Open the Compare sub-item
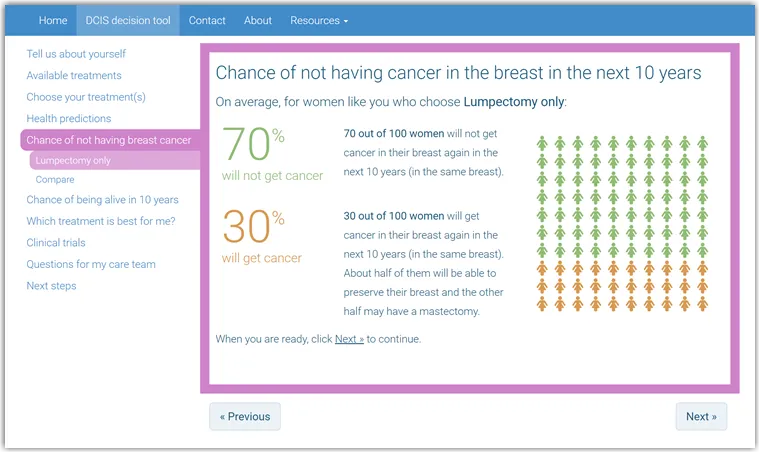The height and width of the screenshot is (453, 760). point(55,180)
